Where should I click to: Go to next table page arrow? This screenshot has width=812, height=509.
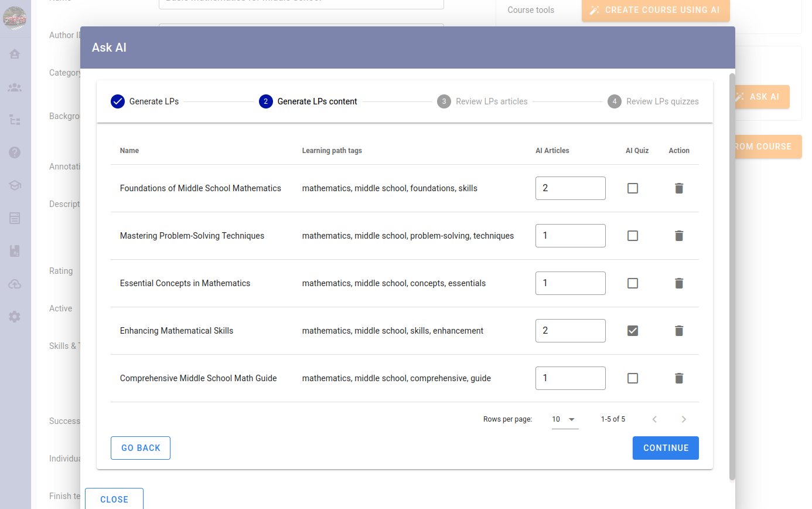[x=684, y=419]
